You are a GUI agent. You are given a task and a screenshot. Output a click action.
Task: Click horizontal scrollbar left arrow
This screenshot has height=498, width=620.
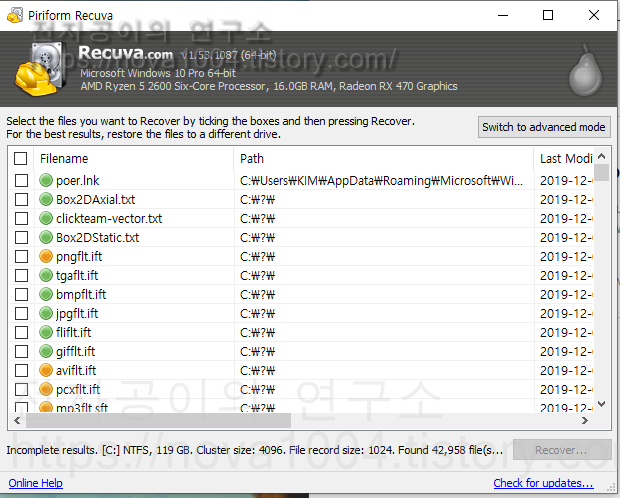click(x=17, y=420)
